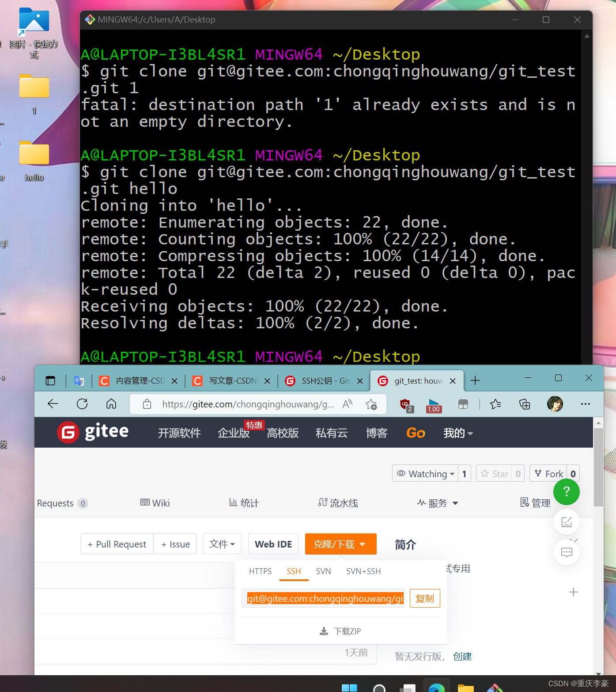
Task: Close the SSH公钥 tab
Action: click(360, 381)
